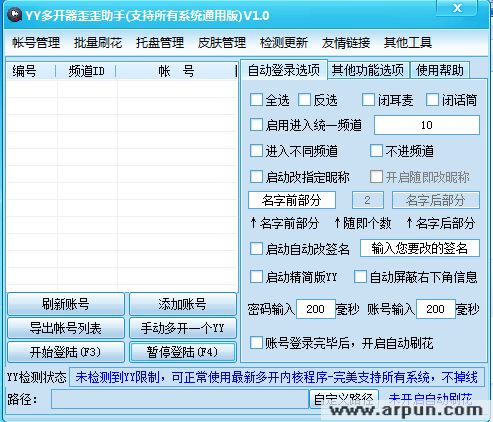Switch to the 其他功能选项 tab
The width and height of the screenshot is (493, 422).
click(x=368, y=70)
